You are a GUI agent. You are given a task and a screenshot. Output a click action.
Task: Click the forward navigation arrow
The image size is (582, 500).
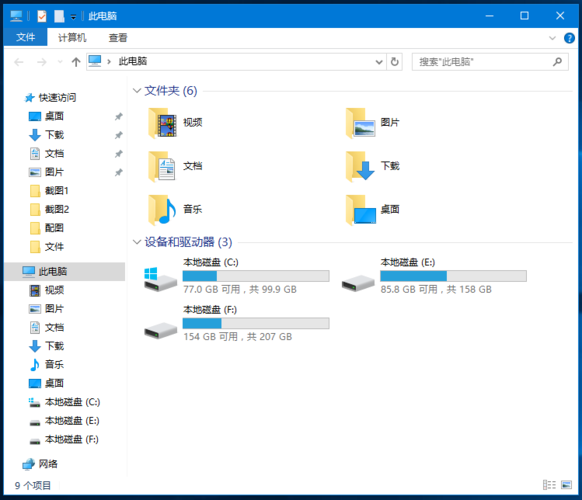[x=42, y=62]
